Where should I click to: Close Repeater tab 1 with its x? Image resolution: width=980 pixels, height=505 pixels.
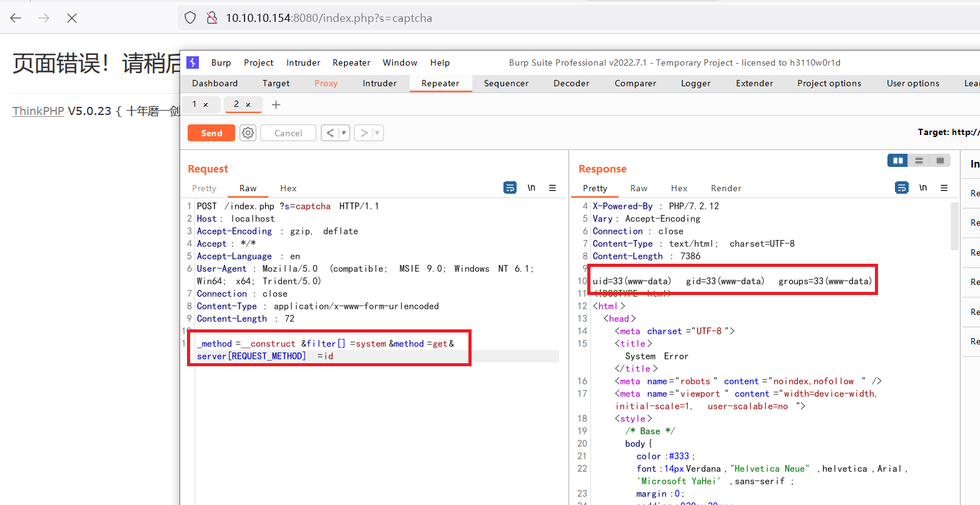pyautogui.click(x=206, y=104)
